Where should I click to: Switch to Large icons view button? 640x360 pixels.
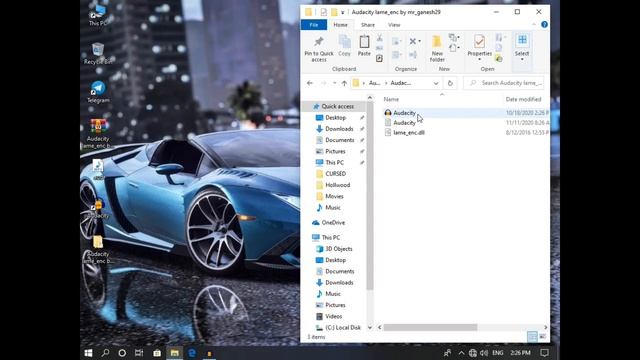(x=542, y=336)
